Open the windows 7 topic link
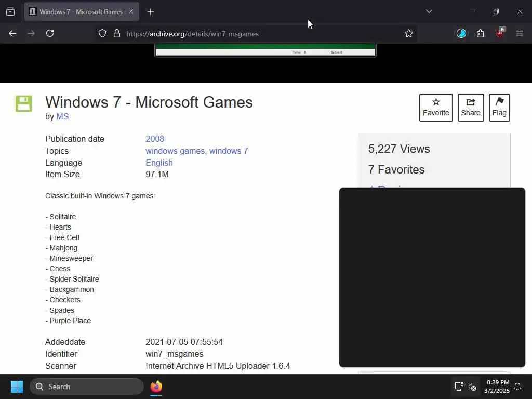Viewport: 532px width, 399px height. [x=229, y=151]
